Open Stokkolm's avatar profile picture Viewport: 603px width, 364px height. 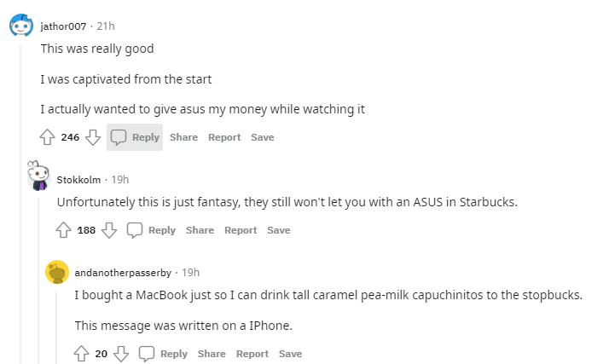pos(38,176)
